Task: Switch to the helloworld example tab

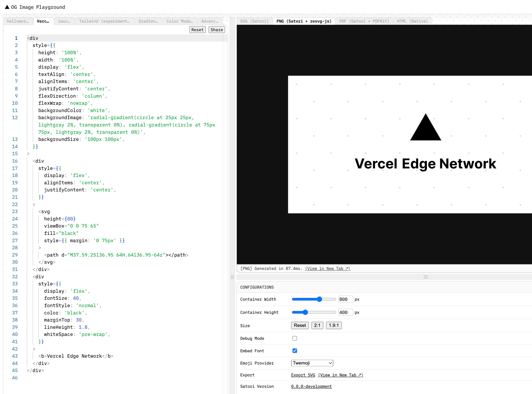Action: pos(18,21)
